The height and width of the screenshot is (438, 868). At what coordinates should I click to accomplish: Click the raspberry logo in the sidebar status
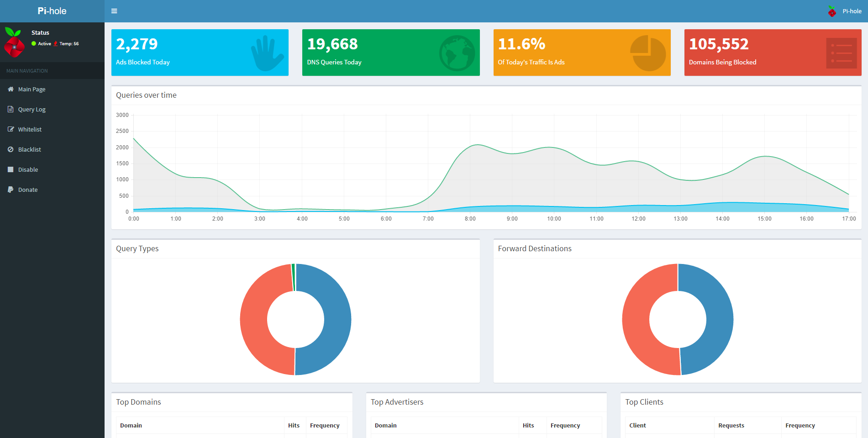(14, 42)
